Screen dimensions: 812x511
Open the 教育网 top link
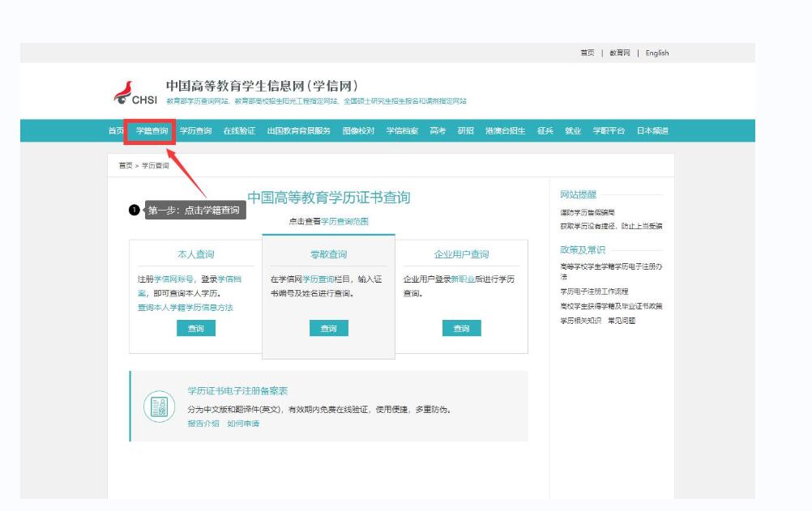[x=619, y=53]
